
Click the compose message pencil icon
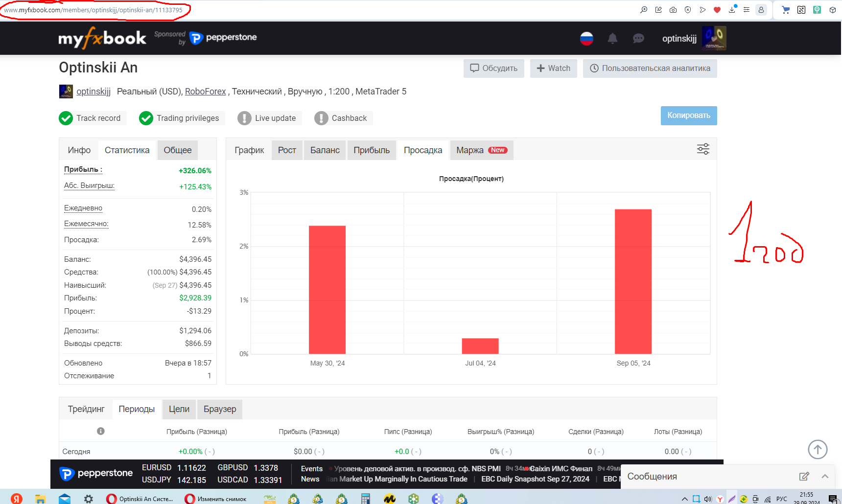pyautogui.click(x=804, y=476)
